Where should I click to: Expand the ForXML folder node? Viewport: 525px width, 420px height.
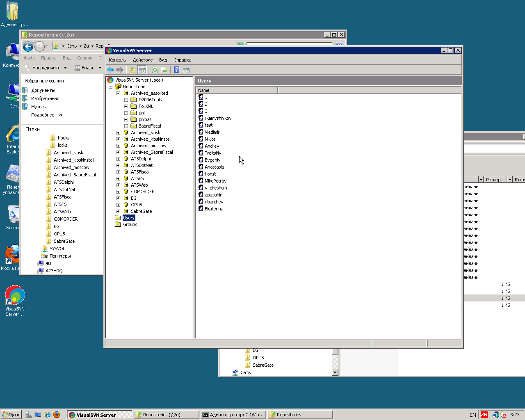pyautogui.click(x=126, y=106)
